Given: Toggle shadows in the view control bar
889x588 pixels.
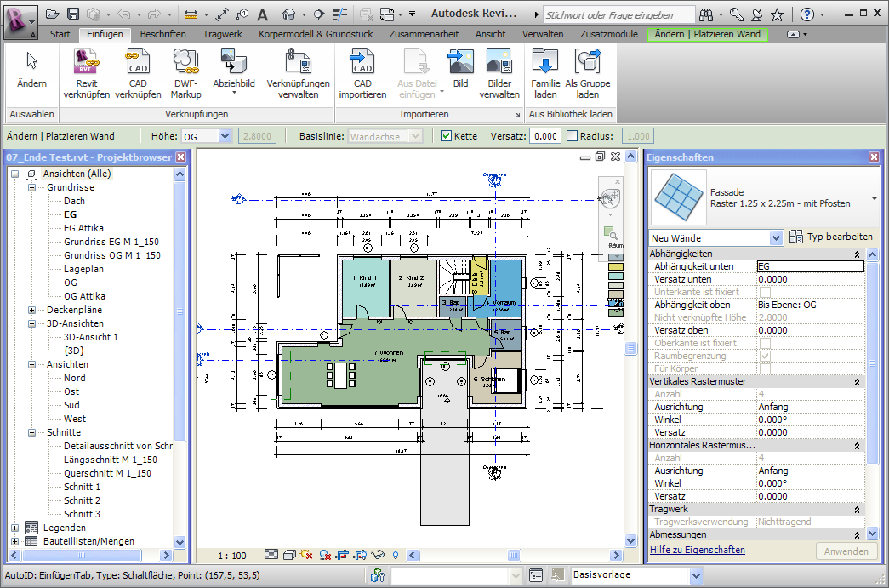Looking at the screenshot, I should click(x=306, y=554).
